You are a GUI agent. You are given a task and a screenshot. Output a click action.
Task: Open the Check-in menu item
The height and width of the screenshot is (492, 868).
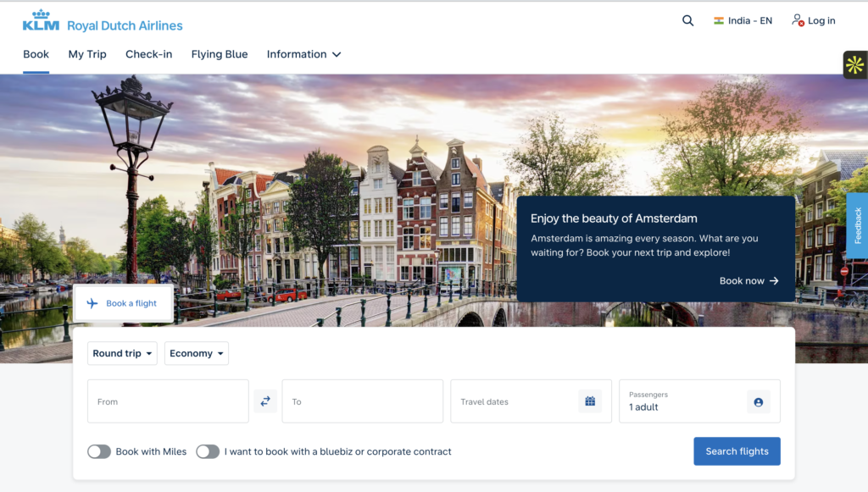click(149, 54)
